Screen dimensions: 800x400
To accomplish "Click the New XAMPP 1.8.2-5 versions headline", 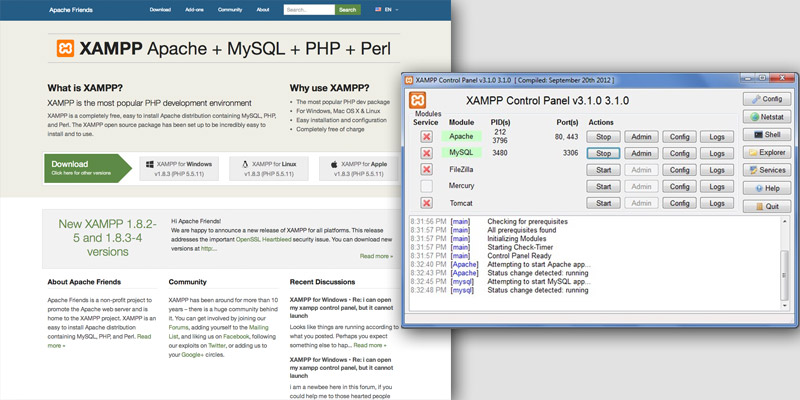I will click(x=108, y=238).
